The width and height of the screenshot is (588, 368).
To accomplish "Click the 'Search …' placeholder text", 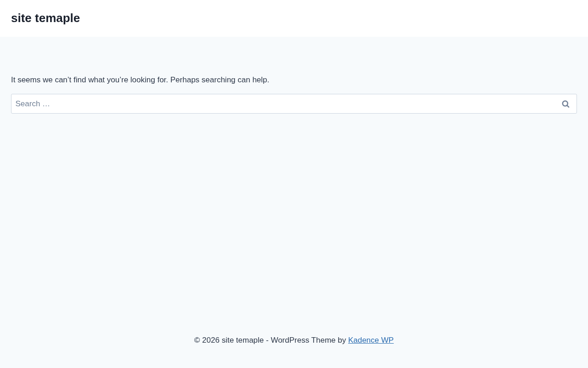I will tap(33, 104).
